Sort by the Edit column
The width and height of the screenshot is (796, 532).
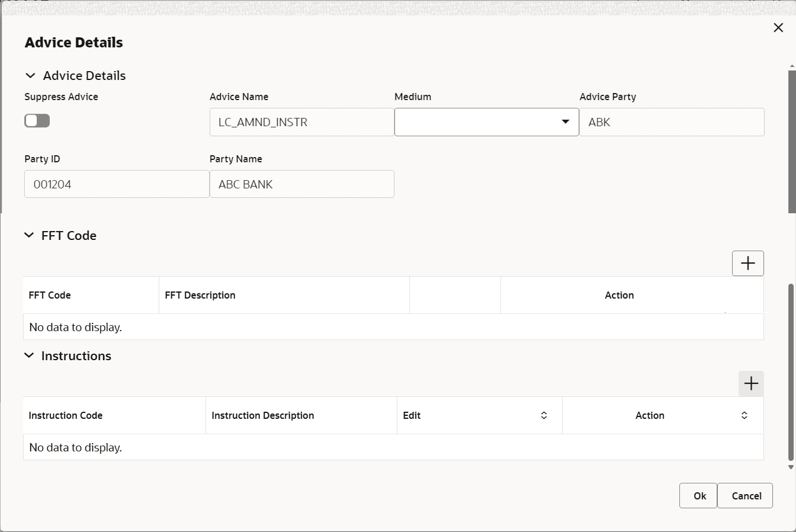click(x=544, y=415)
